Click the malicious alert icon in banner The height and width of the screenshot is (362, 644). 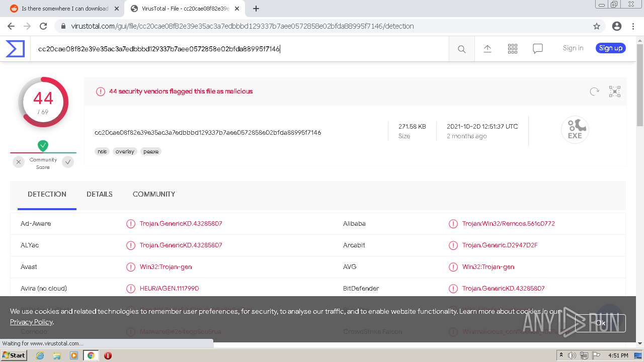coord(101,92)
